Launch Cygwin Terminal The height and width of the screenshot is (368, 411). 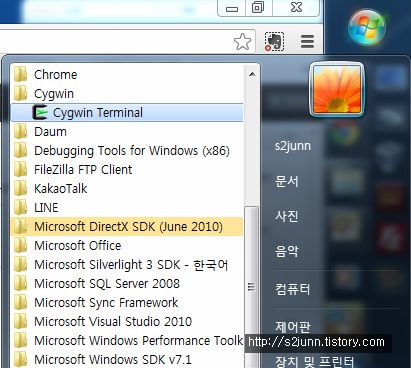127,112
